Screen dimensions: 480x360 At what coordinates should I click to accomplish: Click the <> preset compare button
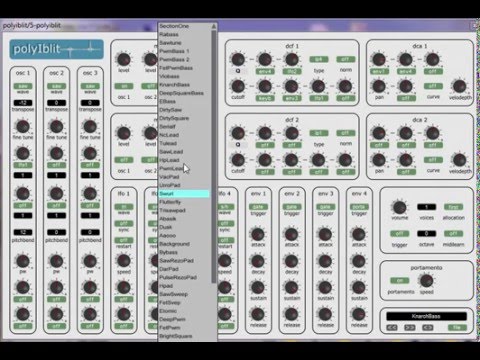[428, 328]
